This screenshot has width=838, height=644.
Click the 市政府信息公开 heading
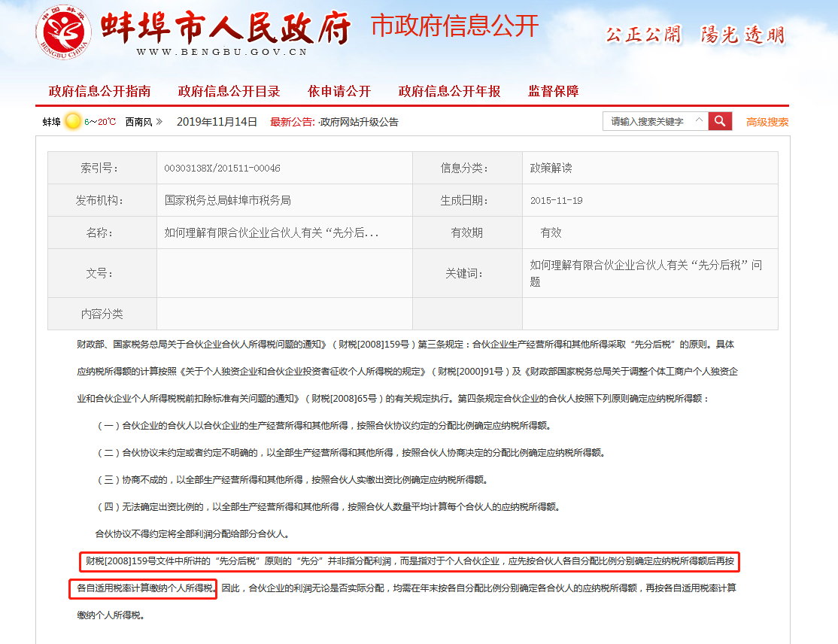(455, 26)
